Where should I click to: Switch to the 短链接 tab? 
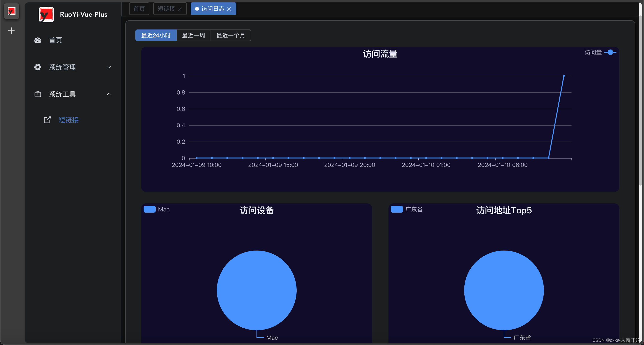tap(166, 9)
